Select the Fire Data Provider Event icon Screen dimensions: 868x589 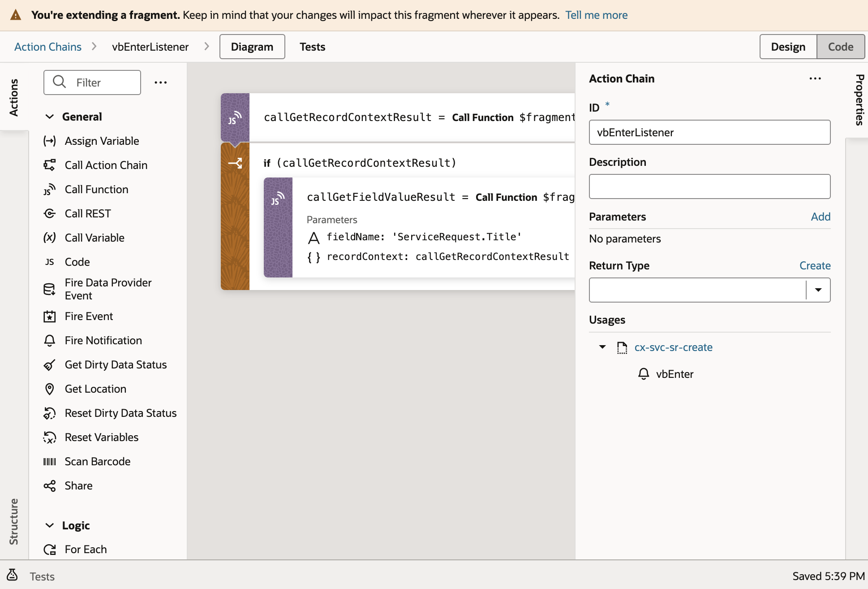point(50,290)
